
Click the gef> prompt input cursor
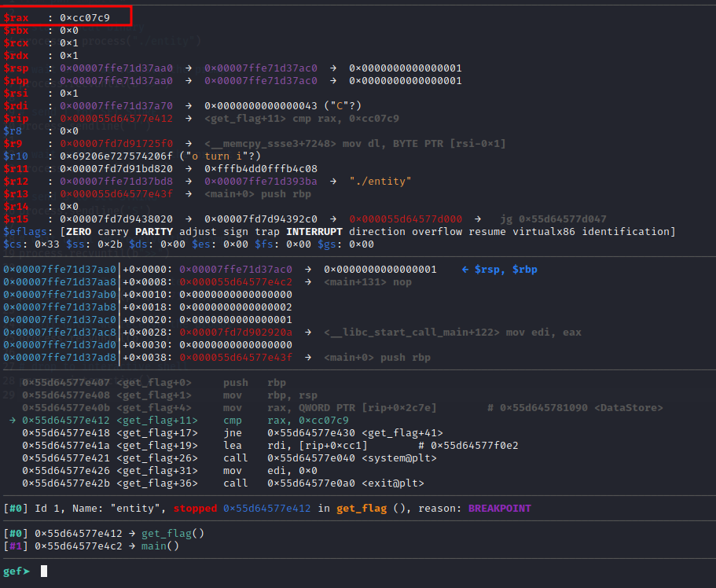click(x=44, y=571)
